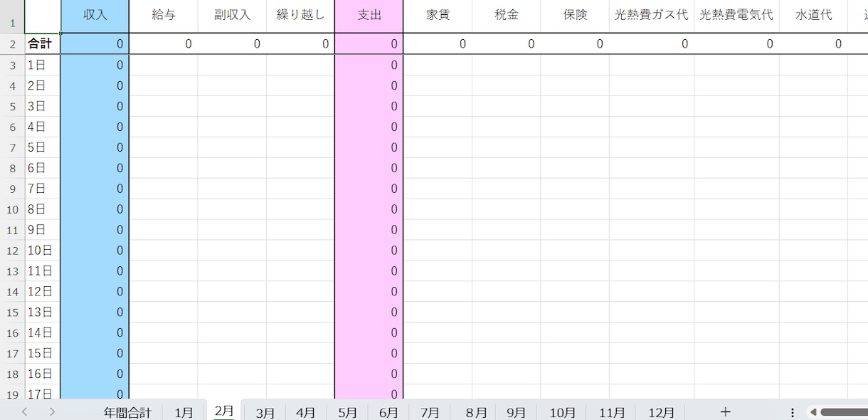Switch to the 3月 sheet tab
The width and height of the screenshot is (868, 420).
tap(265, 413)
